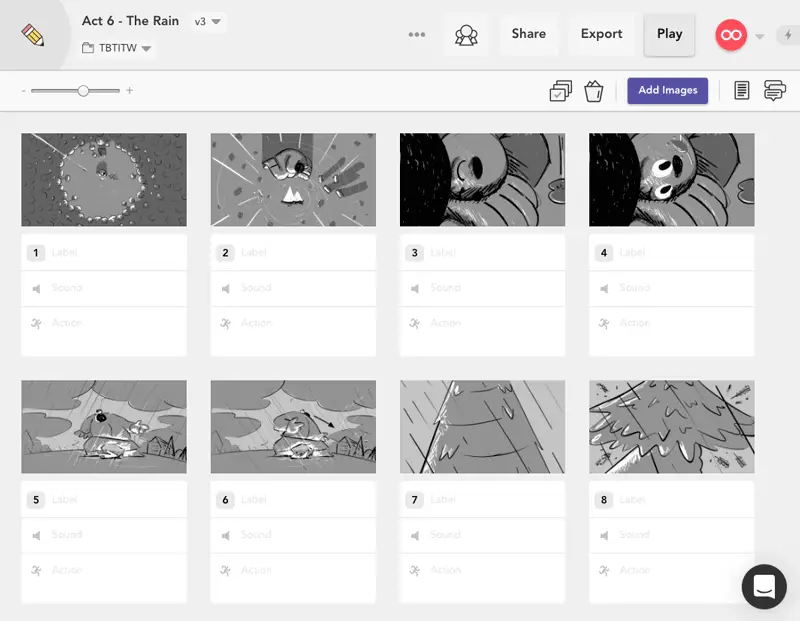The image size is (800, 621).
Task: Click the Sound field of frame 4
Action: [672, 288]
